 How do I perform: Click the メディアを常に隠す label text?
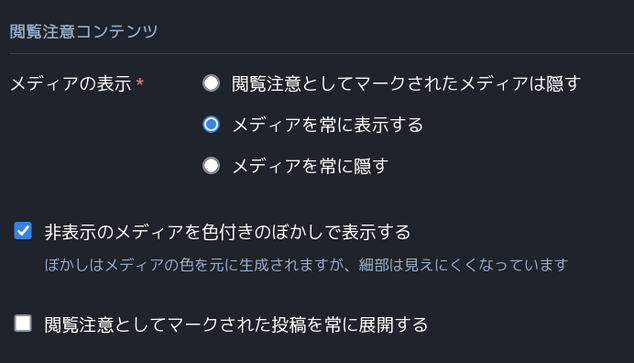tap(311, 166)
